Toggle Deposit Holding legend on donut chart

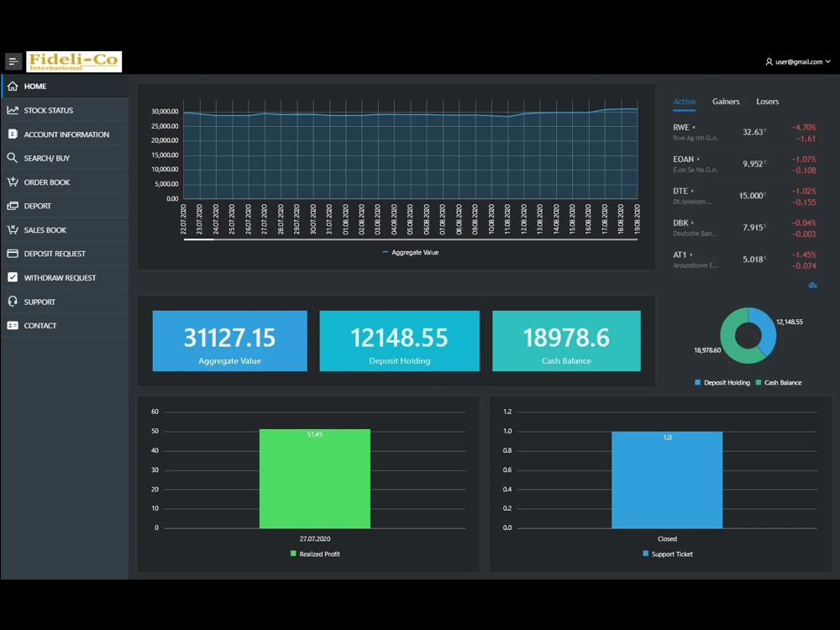[722, 382]
